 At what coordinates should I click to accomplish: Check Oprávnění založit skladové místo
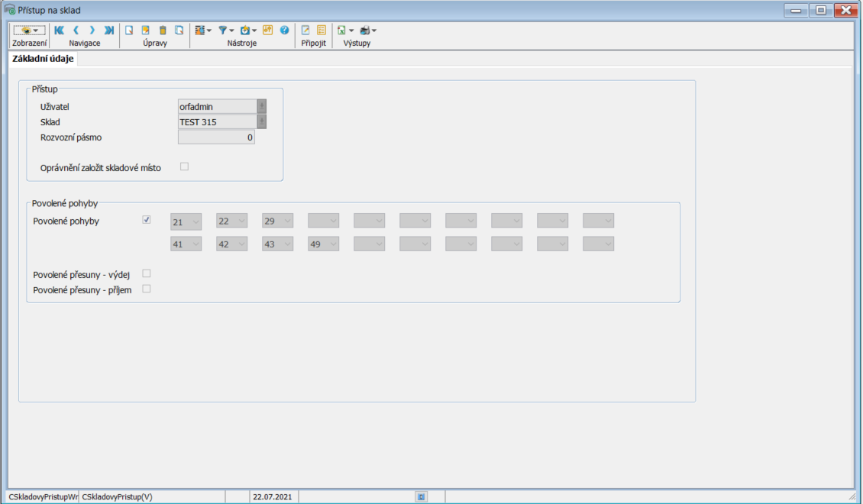pyautogui.click(x=184, y=166)
